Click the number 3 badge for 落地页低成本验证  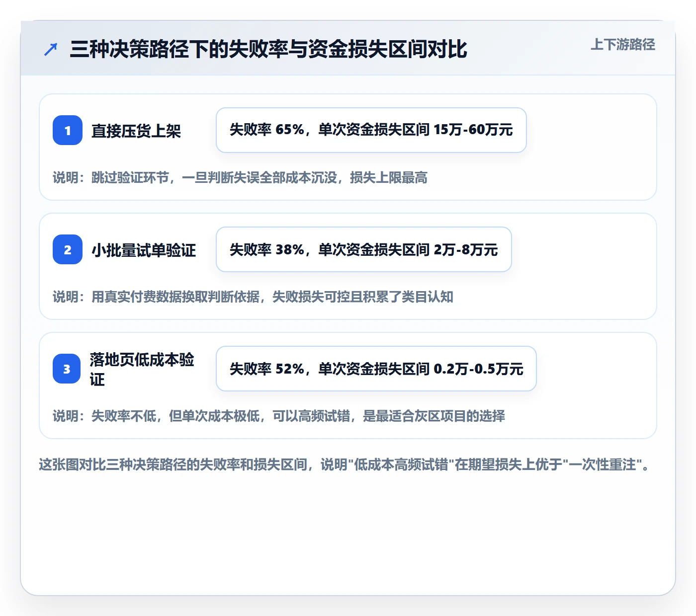(67, 369)
